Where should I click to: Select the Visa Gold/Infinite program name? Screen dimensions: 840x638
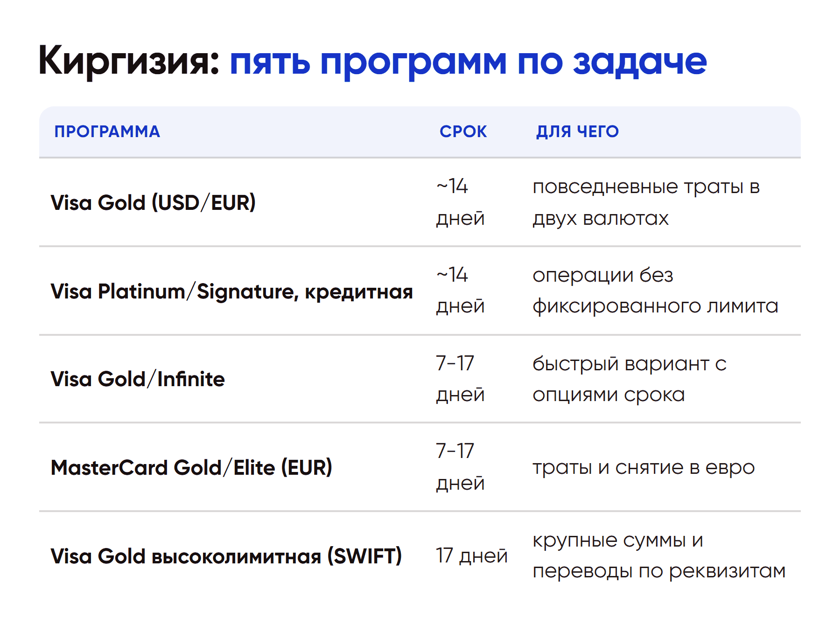(x=138, y=379)
